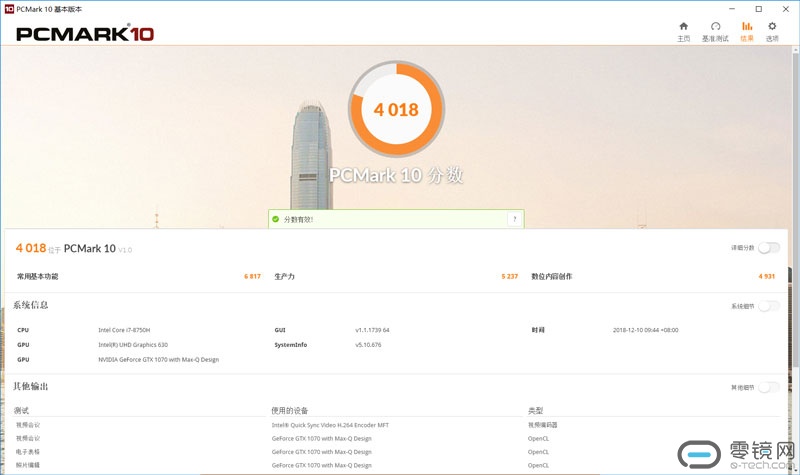Switch on the 其他细节 toggle
This screenshot has width=800, height=475.
[x=768, y=387]
